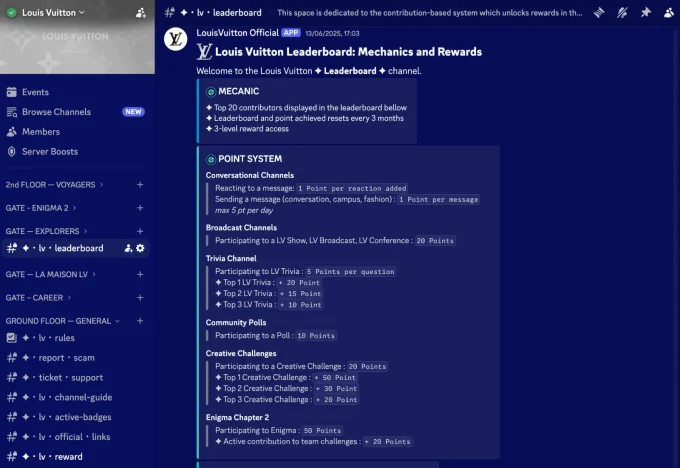This screenshot has height=468, width=680.
Task: Open the ticket · support channel
Action: coord(62,377)
